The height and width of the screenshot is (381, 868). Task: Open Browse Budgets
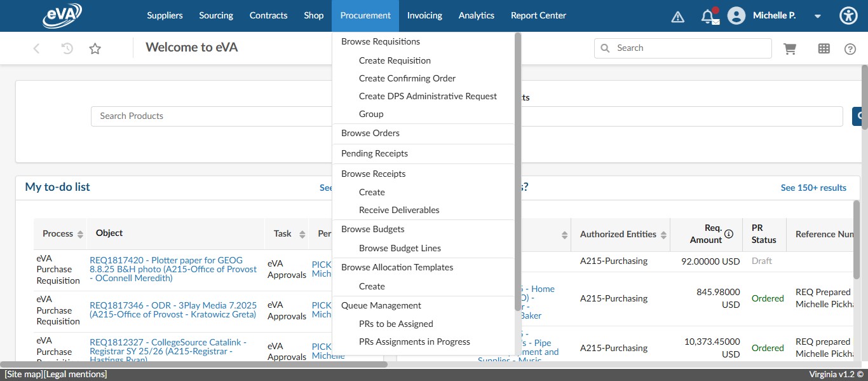pos(372,229)
